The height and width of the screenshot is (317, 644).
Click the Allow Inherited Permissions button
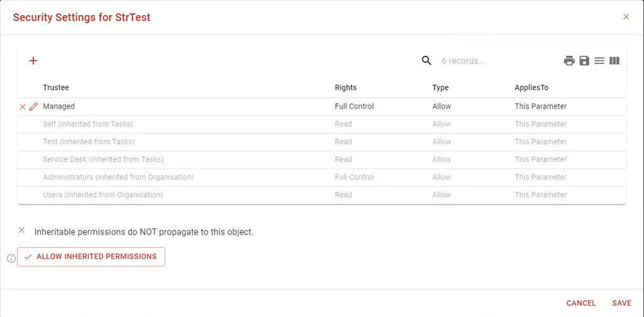pos(91,257)
